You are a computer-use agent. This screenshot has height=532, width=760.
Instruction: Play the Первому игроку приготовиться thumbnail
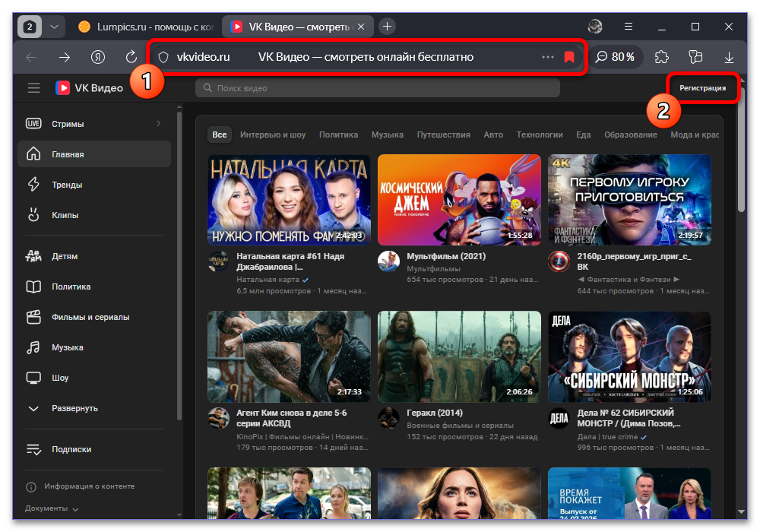tap(629, 200)
